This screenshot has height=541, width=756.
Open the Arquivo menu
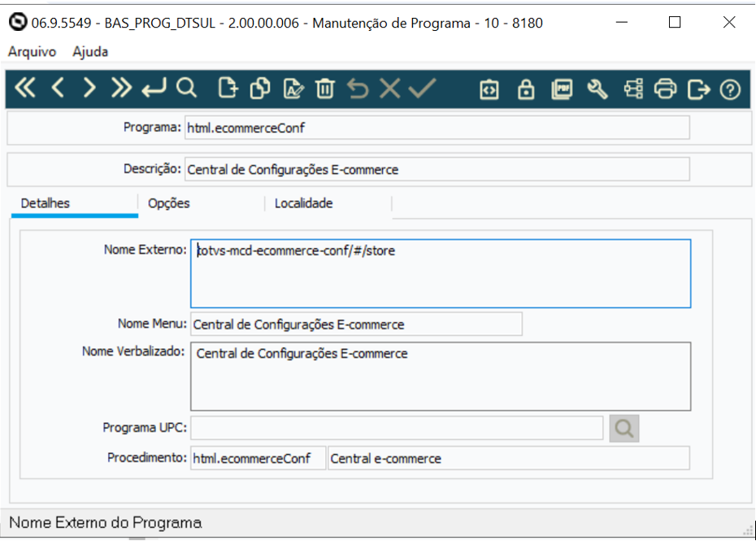click(32, 51)
